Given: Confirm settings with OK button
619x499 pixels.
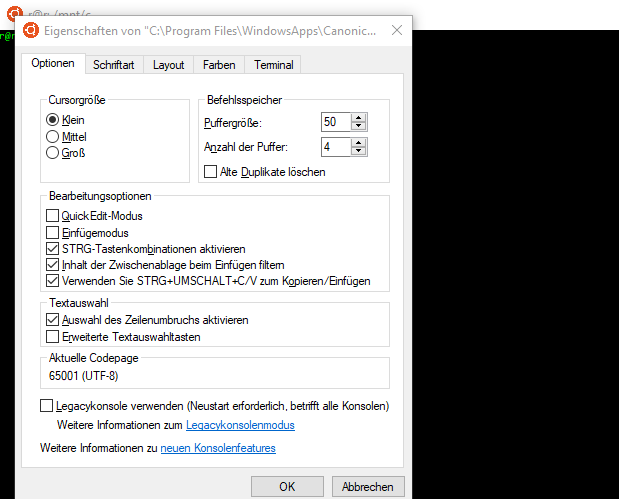Looking at the screenshot, I should click(x=287, y=486).
